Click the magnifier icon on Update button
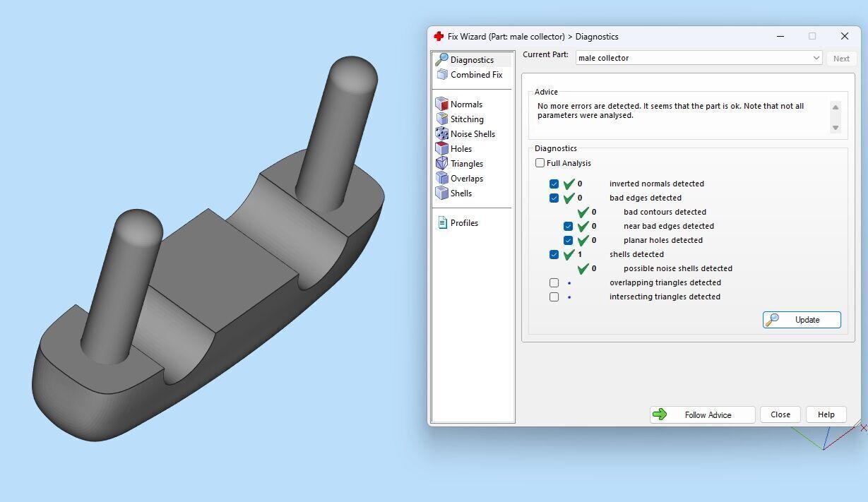The image size is (868, 502). coord(773,319)
